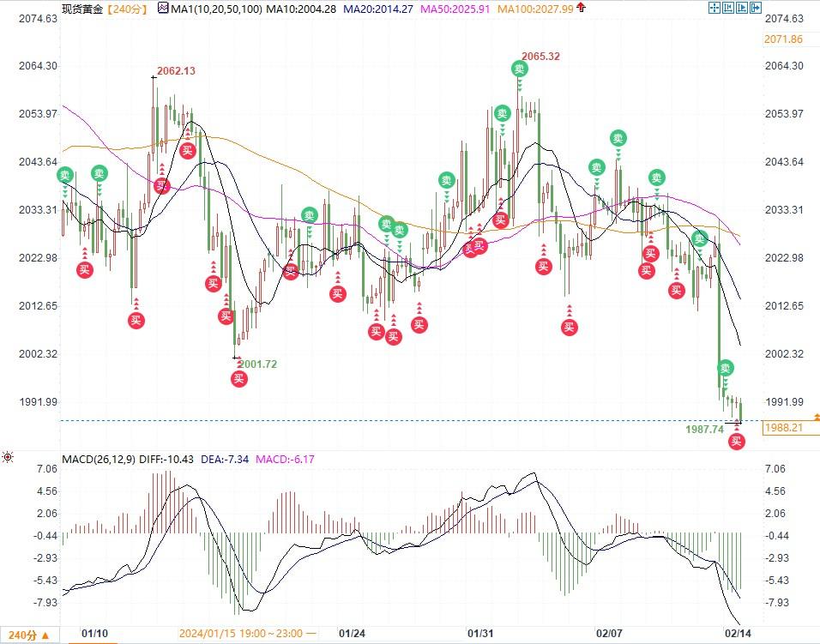Click the buy marker below the 2001.72 low
820x644 pixels.
[x=239, y=378]
